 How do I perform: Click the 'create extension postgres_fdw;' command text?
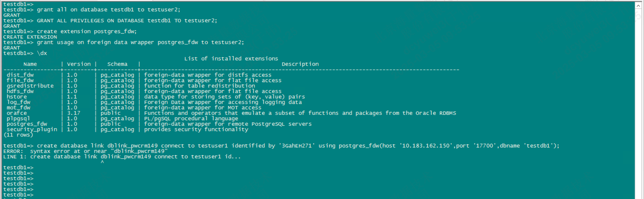pos(87,31)
